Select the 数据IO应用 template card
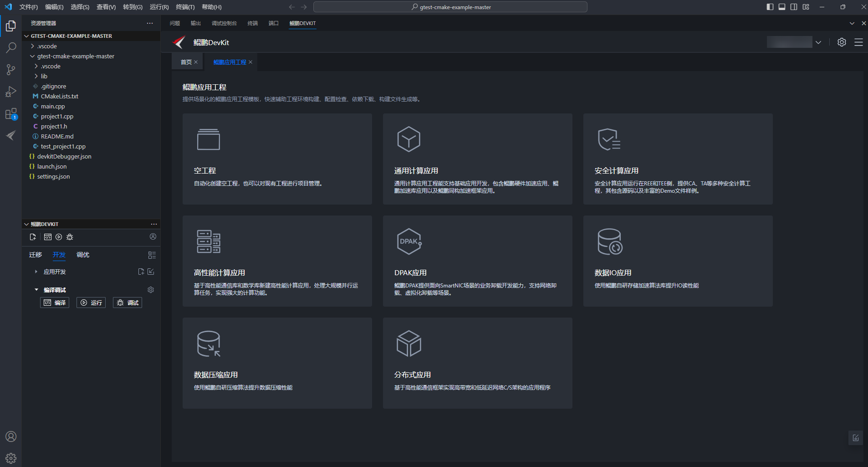This screenshot has height=467, width=868. (678, 261)
